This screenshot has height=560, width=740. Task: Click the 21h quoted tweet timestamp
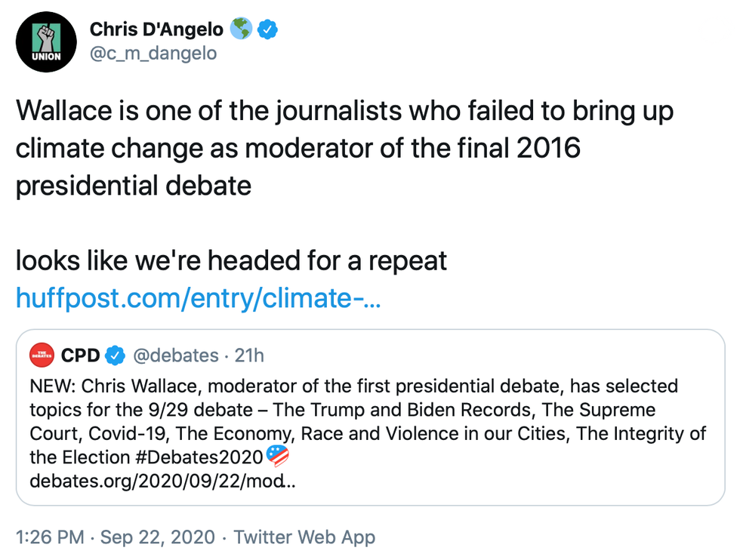(x=249, y=355)
